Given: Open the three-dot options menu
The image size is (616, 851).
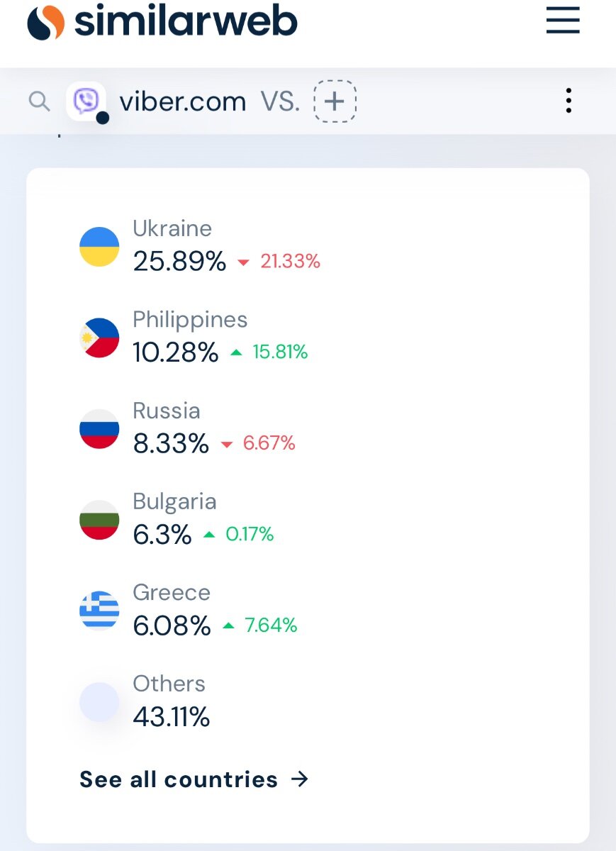Looking at the screenshot, I should (x=569, y=101).
